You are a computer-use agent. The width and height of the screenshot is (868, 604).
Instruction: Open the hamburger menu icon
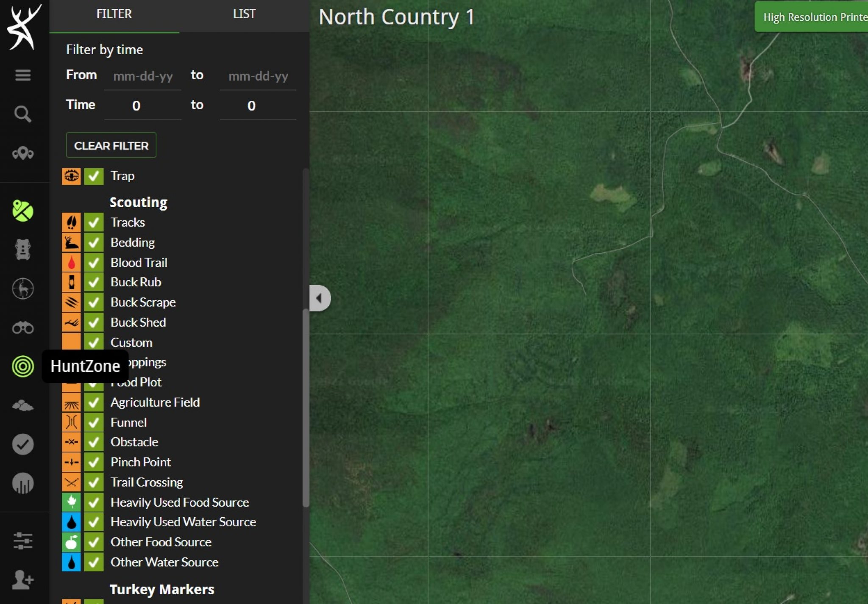[x=23, y=75]
